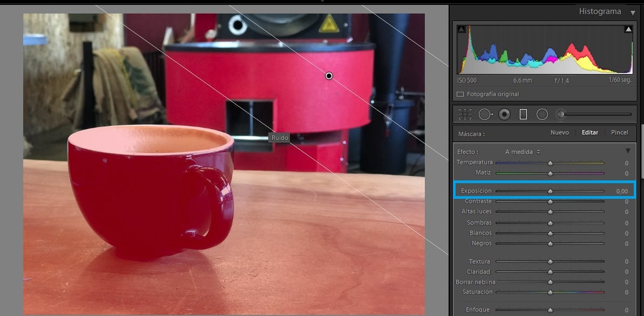This screenshot has width=644, height=316.
Task: Select the Graduated Filter tool
Action: pyautogui.click(x=524, y=114)
